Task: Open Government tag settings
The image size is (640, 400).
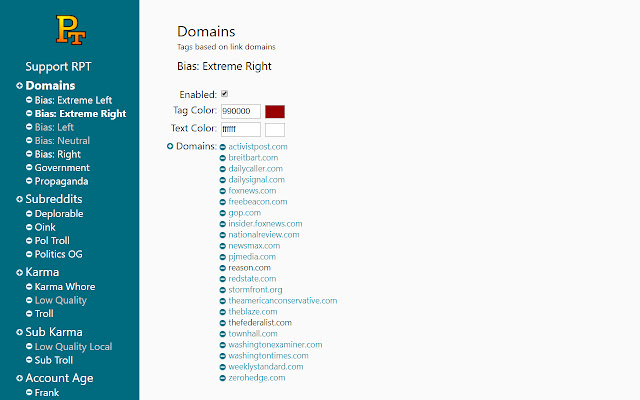Action: point(62,168)
